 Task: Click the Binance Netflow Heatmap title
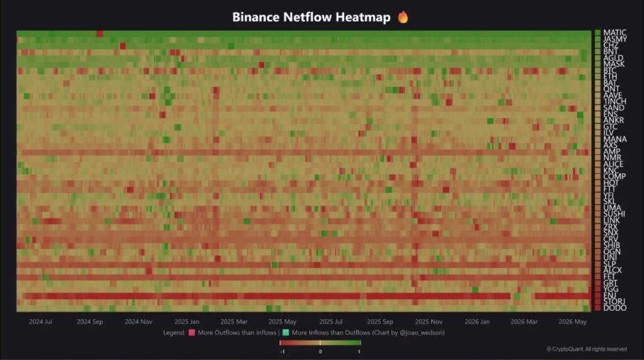point(311,17)
